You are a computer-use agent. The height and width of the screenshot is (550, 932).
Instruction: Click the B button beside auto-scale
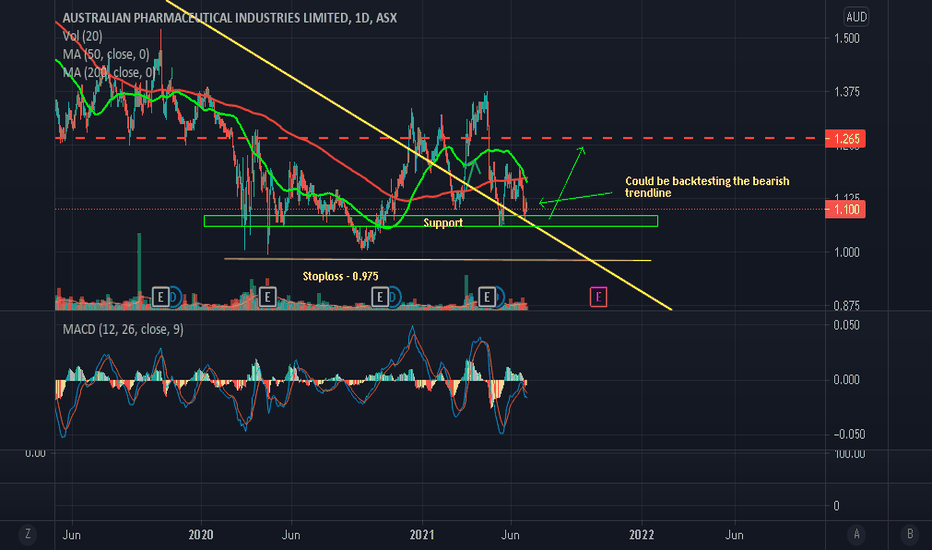(909, 534)
